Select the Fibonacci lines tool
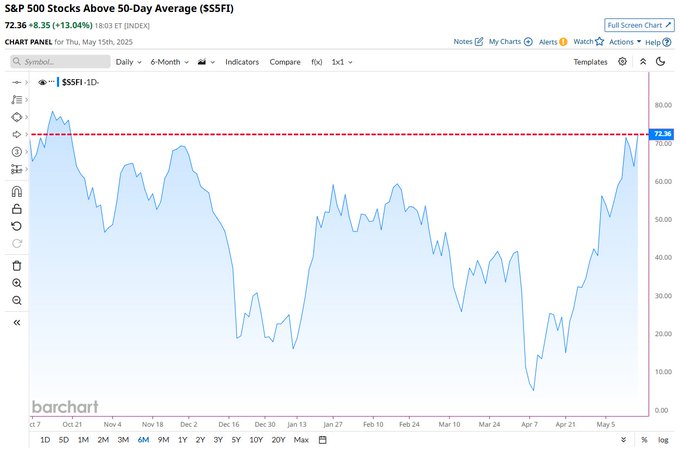 point(16,100)
